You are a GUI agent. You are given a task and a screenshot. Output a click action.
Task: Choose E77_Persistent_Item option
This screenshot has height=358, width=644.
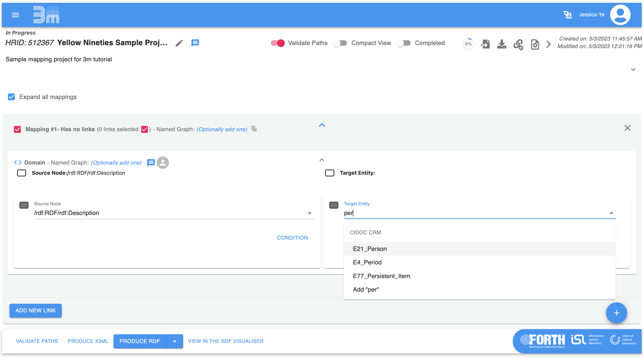click(x=381, y=276)
